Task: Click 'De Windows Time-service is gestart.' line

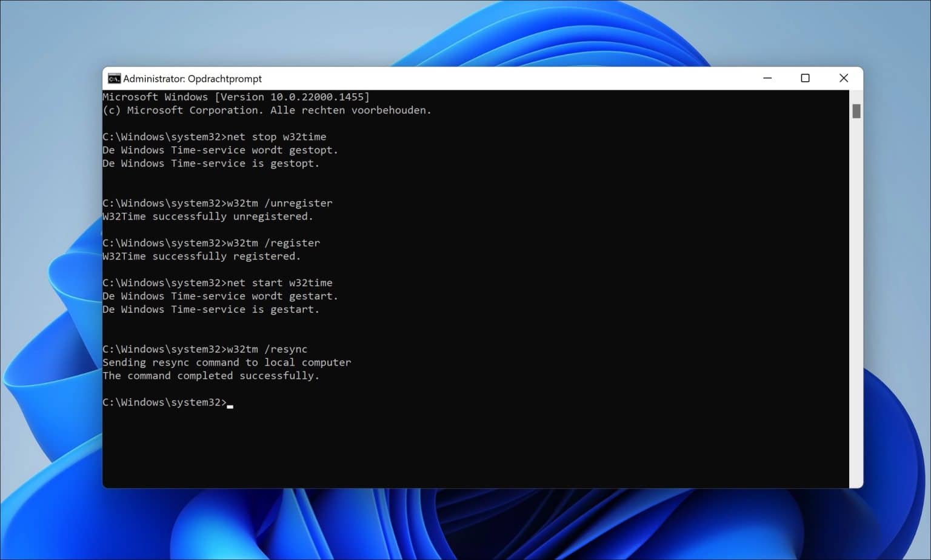Action: 211,309
